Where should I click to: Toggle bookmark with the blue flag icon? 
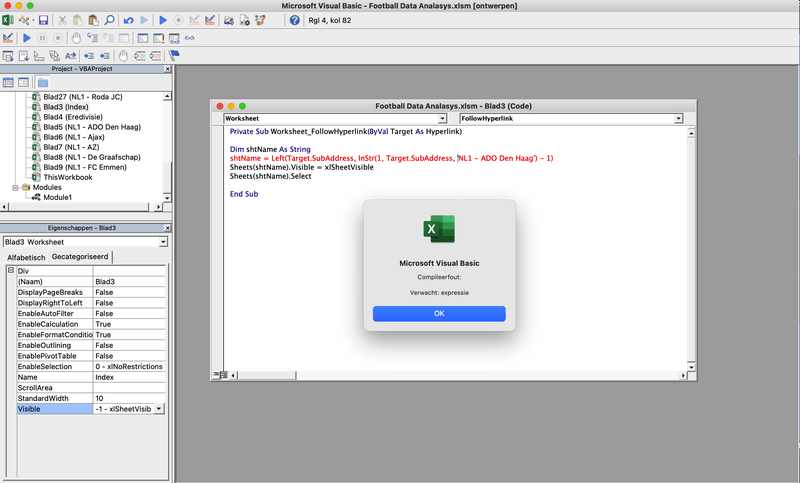pos(174,56)
